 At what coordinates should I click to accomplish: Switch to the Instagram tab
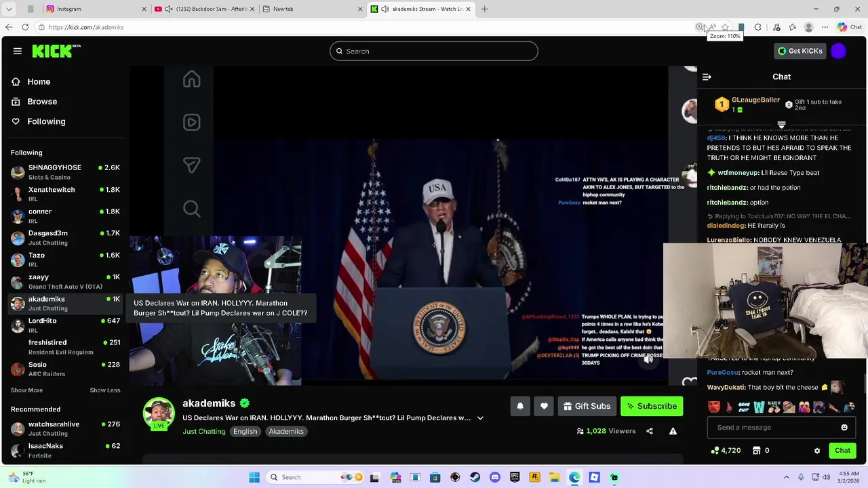96,9
